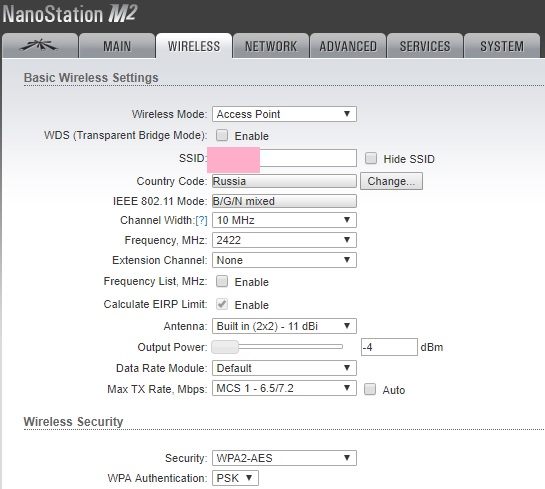The height and width of the screenshot is (489, 545).
Task: Open the SERVICES tab
Action: [425, 46]
